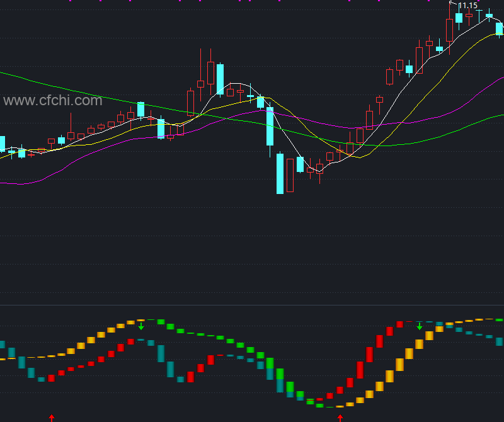Select the left green down-arrow sell signal

pos(141,326)
